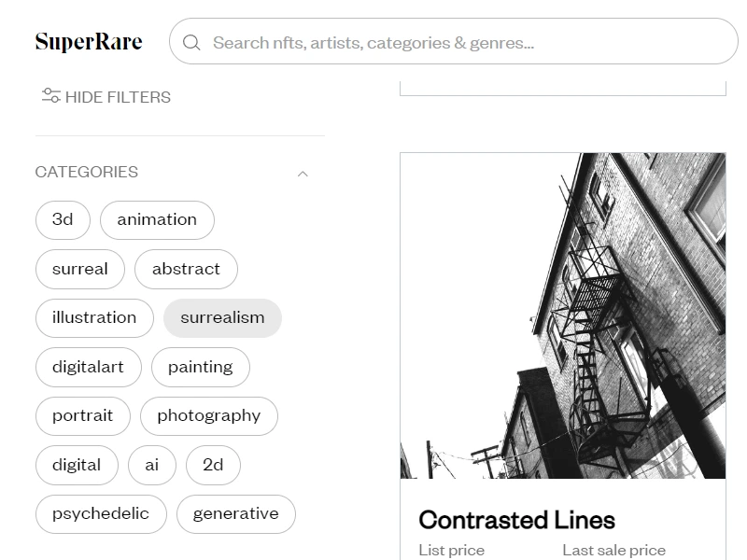The image size is (747, 560).
Task: Open the Contrasted Lines title link
Action: [517, 520]
